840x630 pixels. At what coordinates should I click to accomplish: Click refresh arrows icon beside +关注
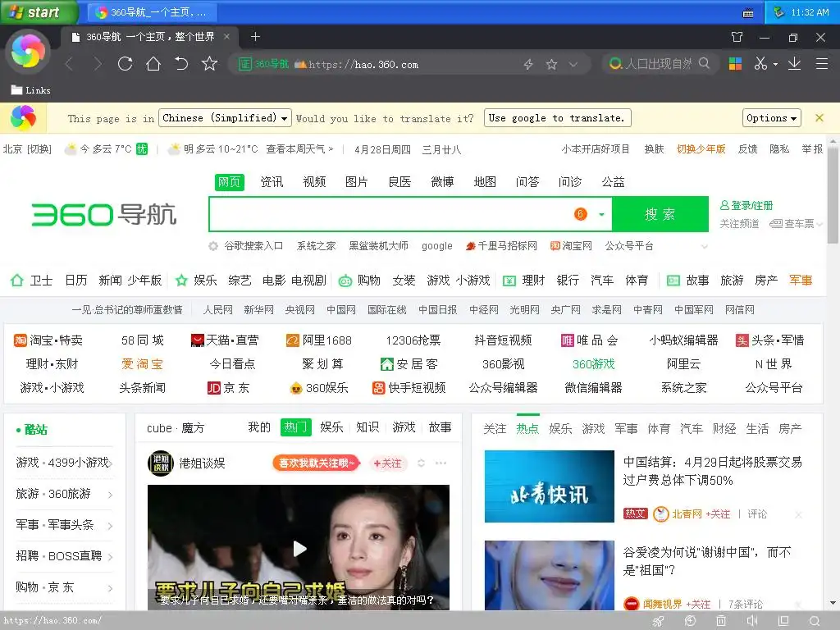[421, 463]
